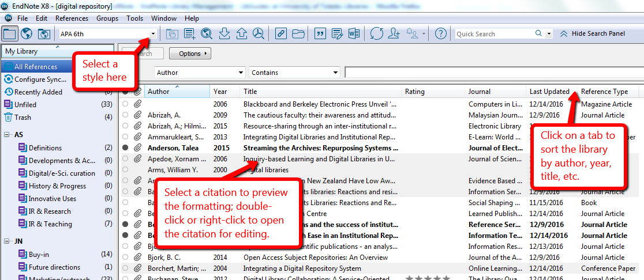This screenshot has width=644, height=280.
Task: Open the Contains comparison dropdown
Action: 336,73
